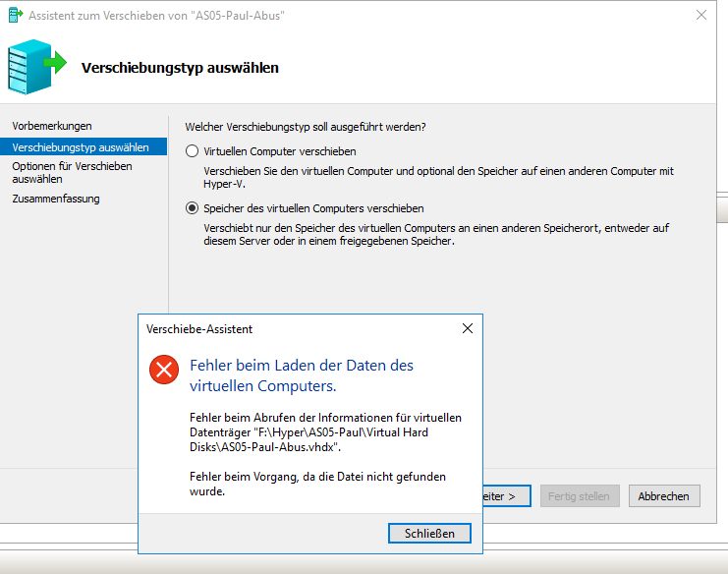728x574 pixels.
Task: Click text Fehler beim Vorgang, Datei nicht gefunden
Action: click(317, 484)
